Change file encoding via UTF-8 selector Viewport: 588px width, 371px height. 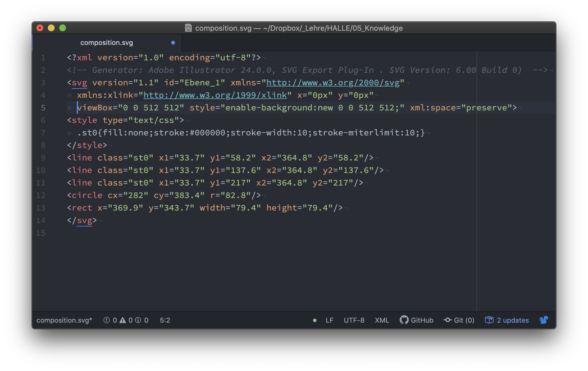point(354,320)
